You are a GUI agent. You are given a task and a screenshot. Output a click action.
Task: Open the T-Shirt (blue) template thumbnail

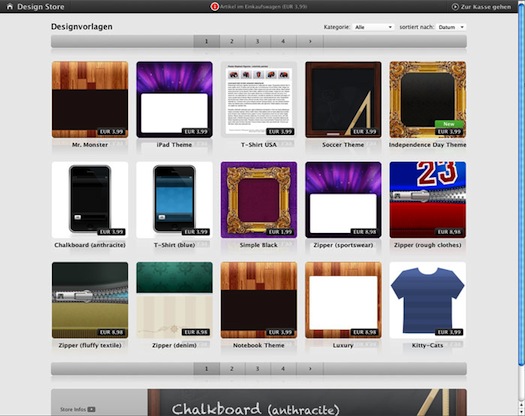tap(174, 200)
